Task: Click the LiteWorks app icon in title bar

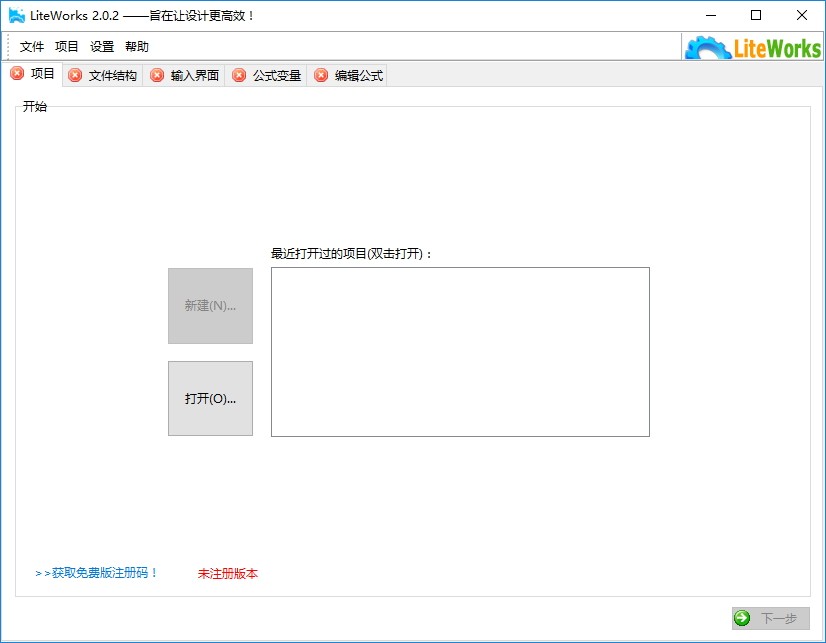Action: pyautogui.click(x=17, y=16)
